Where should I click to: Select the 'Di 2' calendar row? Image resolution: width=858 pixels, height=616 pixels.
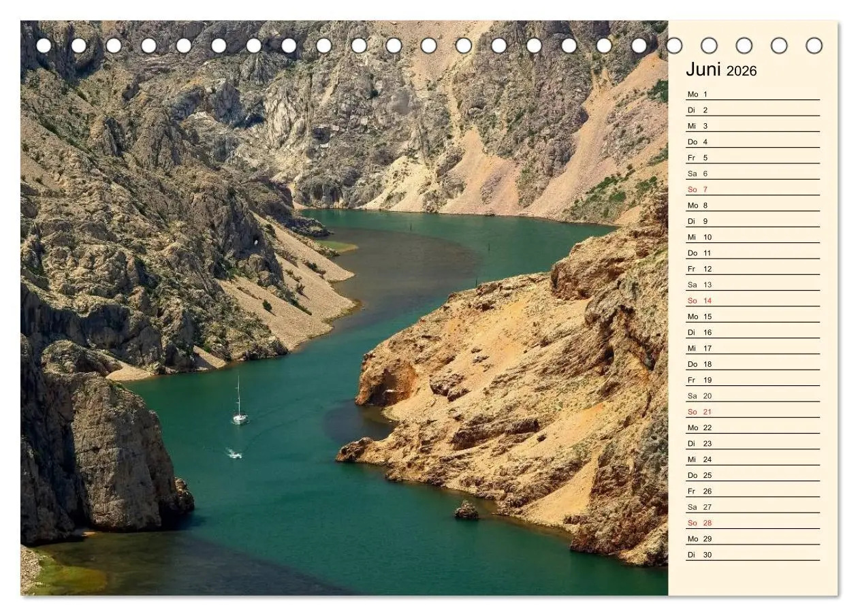[x=752, y=110]
